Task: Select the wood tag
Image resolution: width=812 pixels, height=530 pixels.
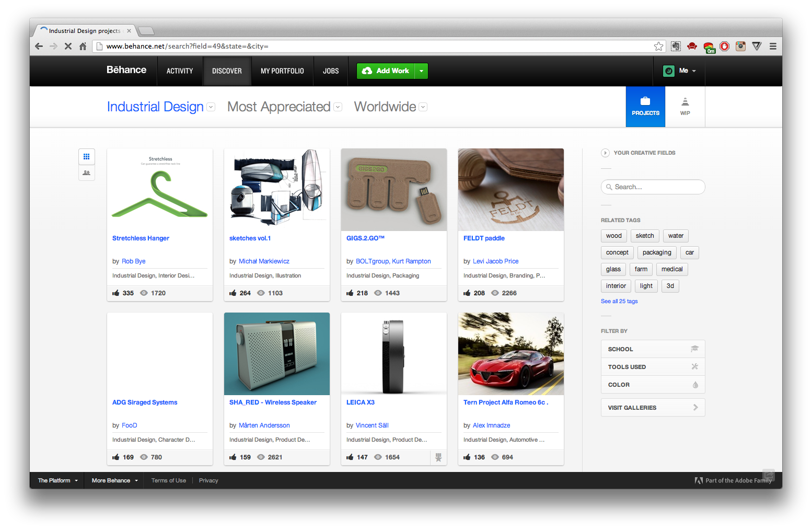Action: coord(614,236)
